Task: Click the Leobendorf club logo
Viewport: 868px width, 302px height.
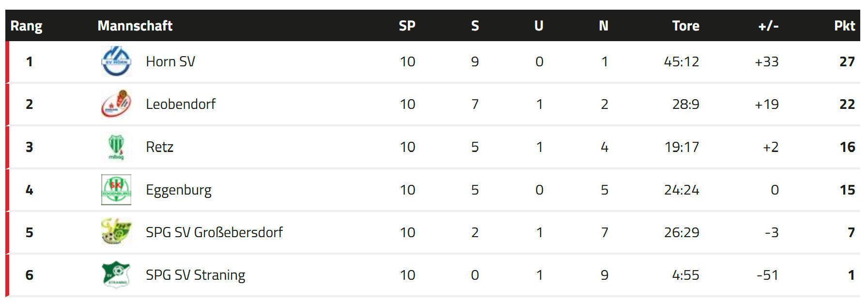Action: point(116,104)
